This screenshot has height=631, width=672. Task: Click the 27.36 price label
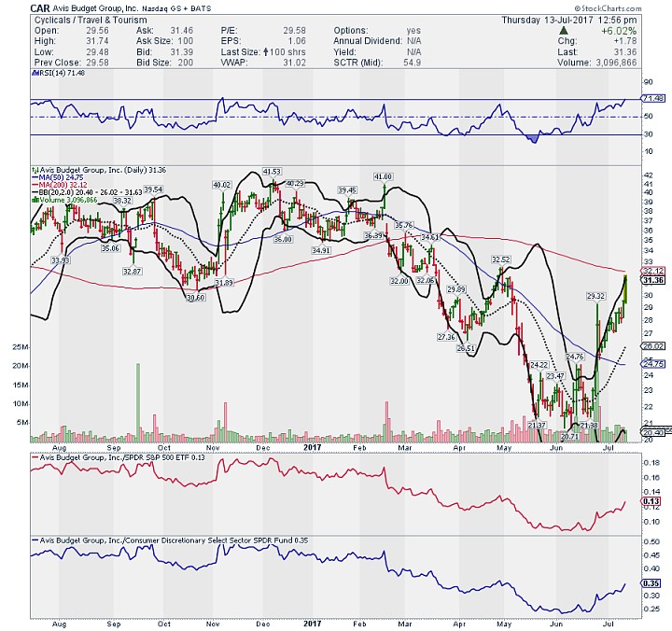[x=446, y=337]
